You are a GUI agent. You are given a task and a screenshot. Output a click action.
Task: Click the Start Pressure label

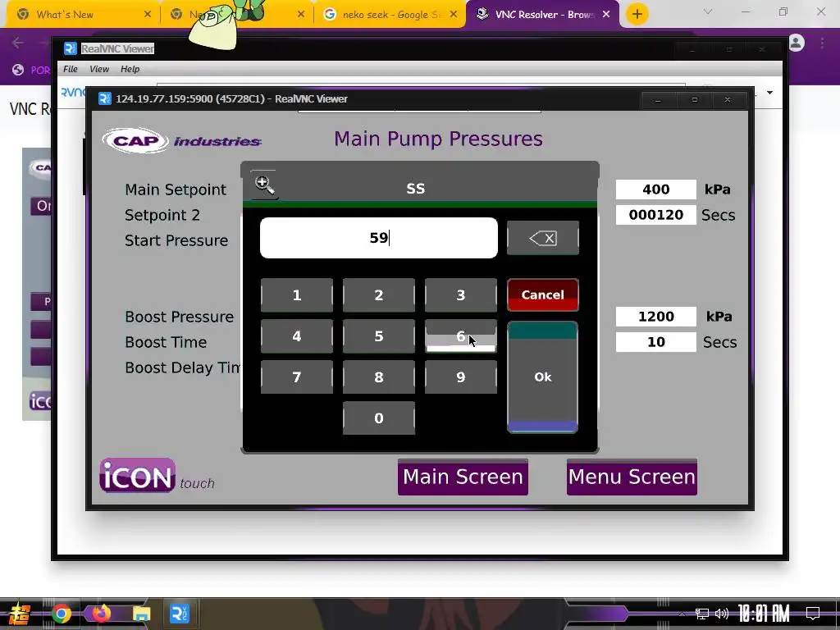[176, 240]
